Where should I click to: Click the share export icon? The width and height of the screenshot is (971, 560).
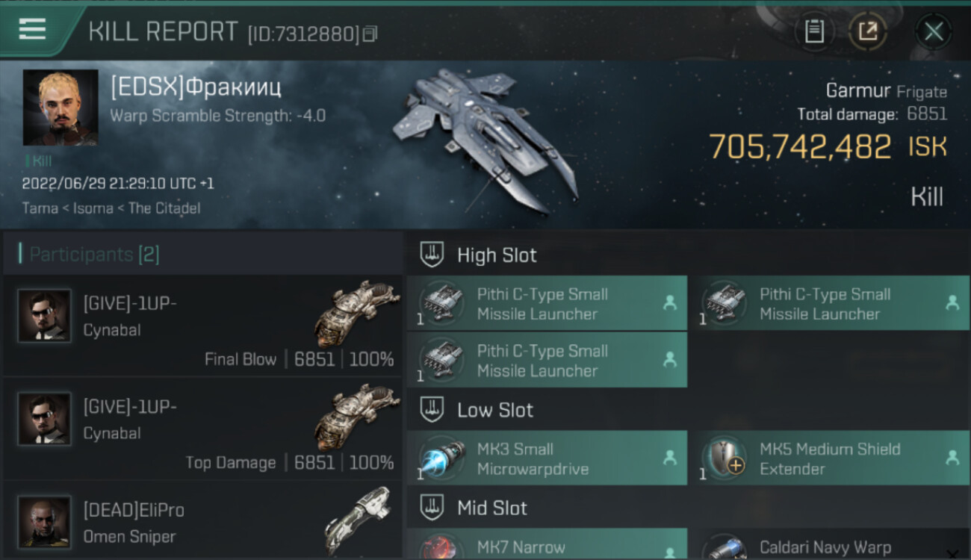click(x=867, y=31)
